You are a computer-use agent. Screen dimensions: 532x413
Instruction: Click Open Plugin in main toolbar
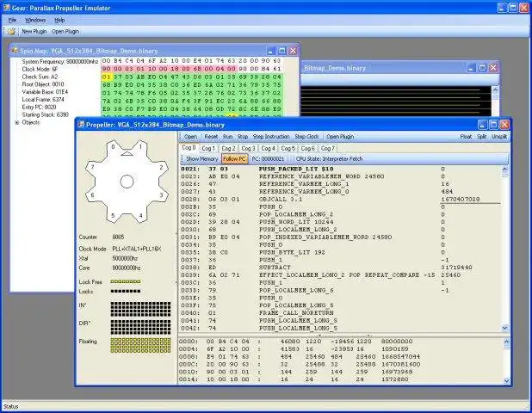65,31
